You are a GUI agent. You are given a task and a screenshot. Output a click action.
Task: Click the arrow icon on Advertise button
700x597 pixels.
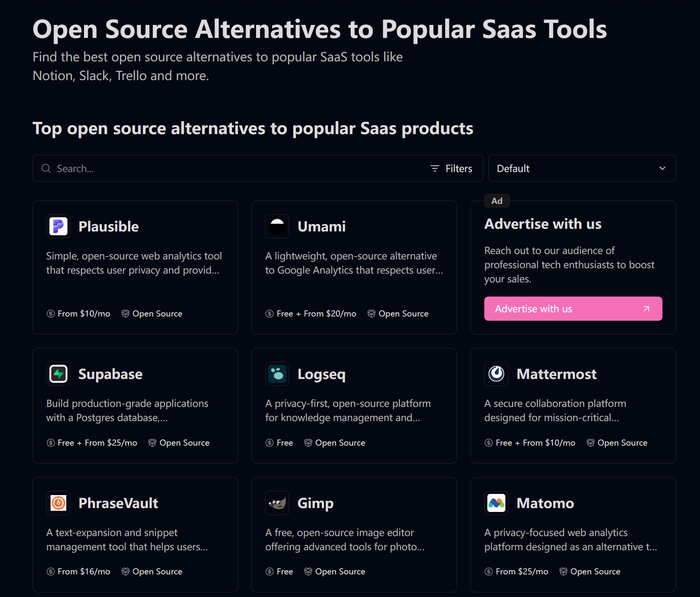(646, 309)
